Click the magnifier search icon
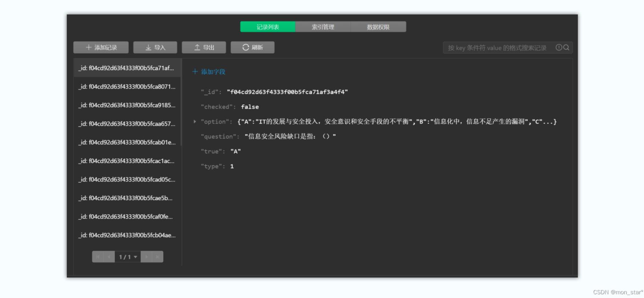Image resolution: width=644 pixels, height=298 pixels. pos(566,47)
